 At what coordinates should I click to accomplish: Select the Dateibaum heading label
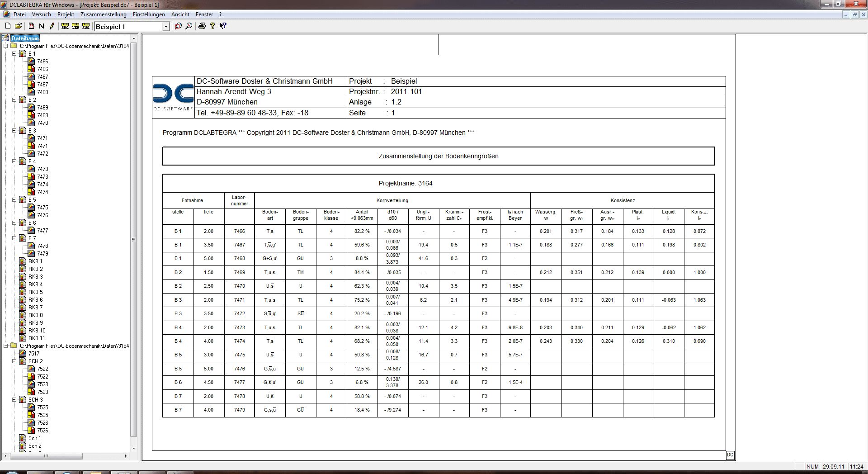[25, 38]
